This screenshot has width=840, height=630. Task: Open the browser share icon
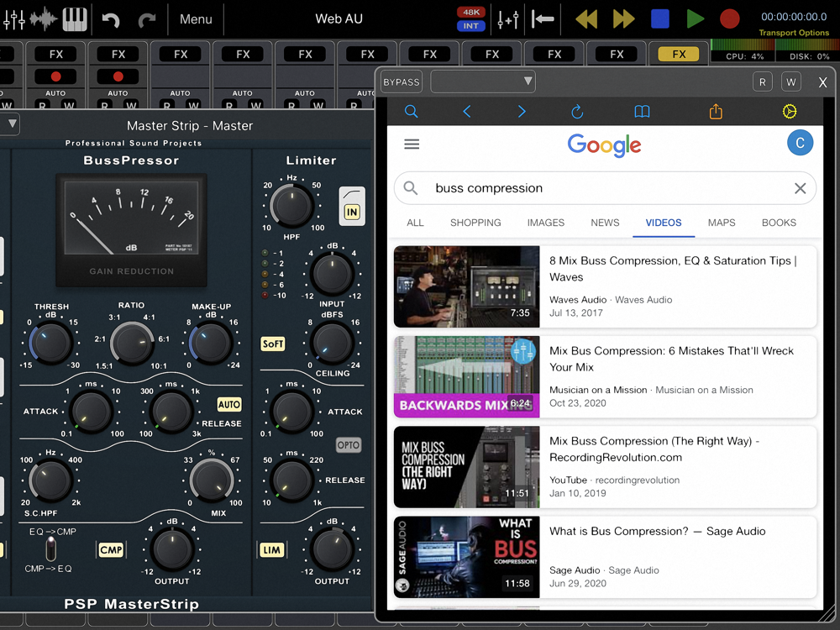click(716, 112)
